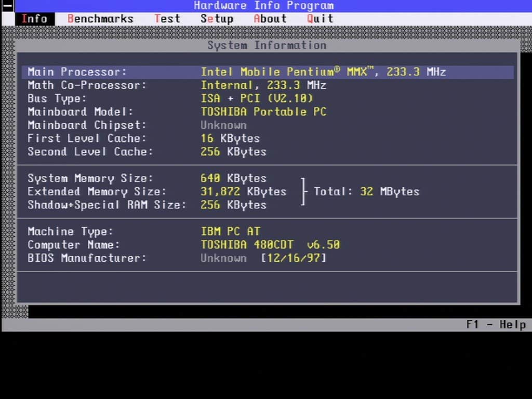Click the Intel Mobile Pentium MMX value
The height and width of the screenshot is (399, 532).
tap(323, 72)
